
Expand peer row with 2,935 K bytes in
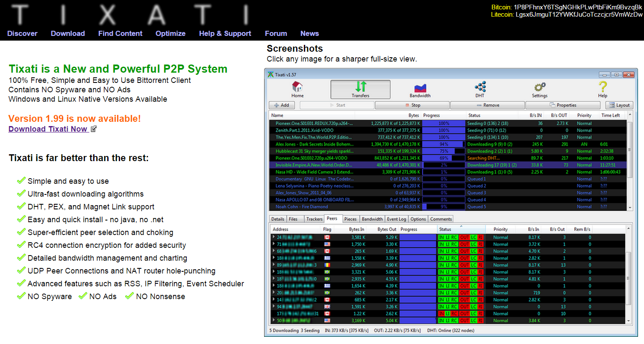point(274,279)
